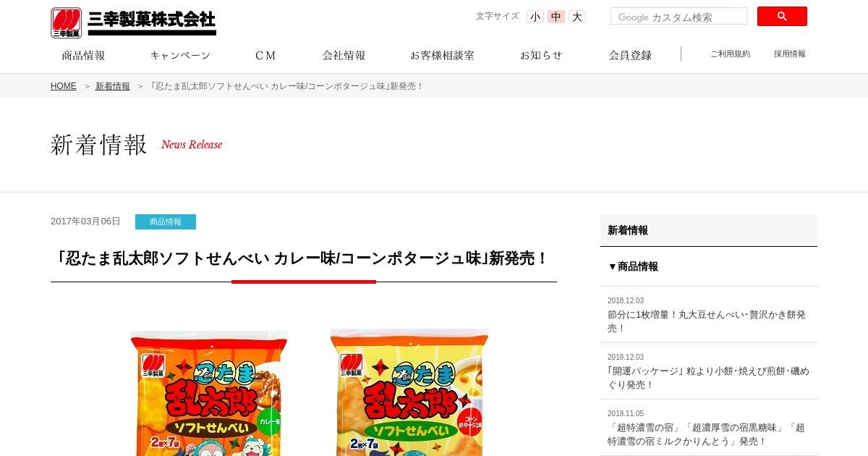Open the 採用情報 recruitment link
Viewport: 868px width, 456px height.
[x=789, y=54]
